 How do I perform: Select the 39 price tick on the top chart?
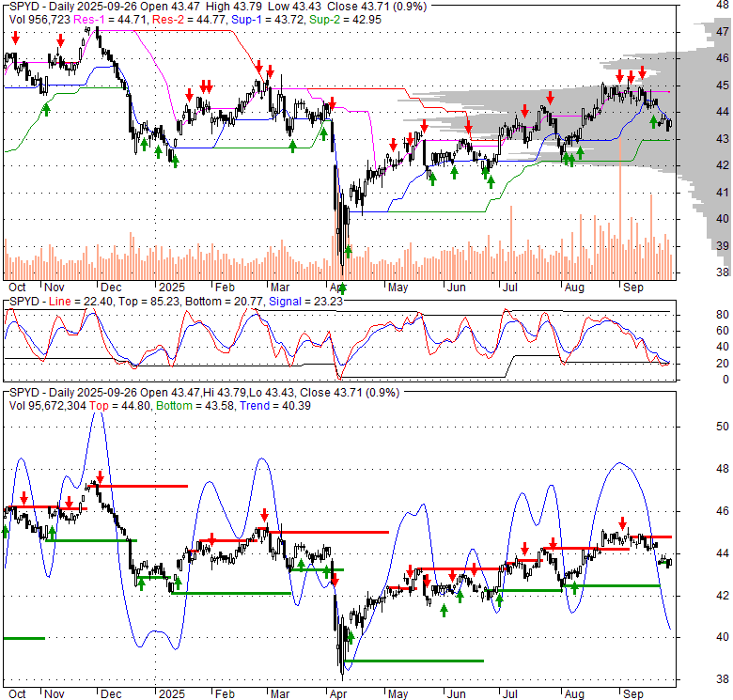pyautogui.click(x=723, y=246)
